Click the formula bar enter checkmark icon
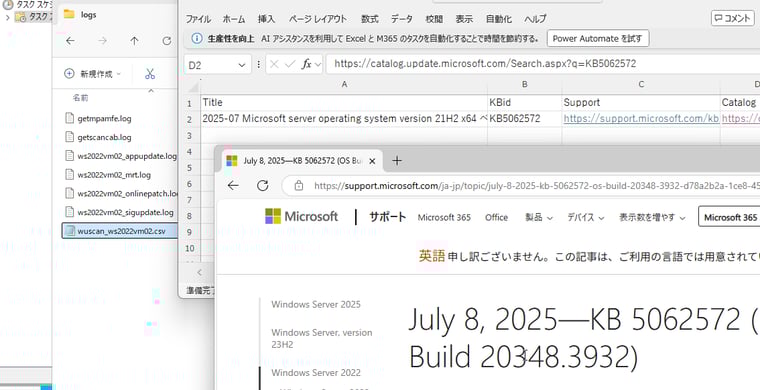The image size is (760, 390). tap(290, 64)
